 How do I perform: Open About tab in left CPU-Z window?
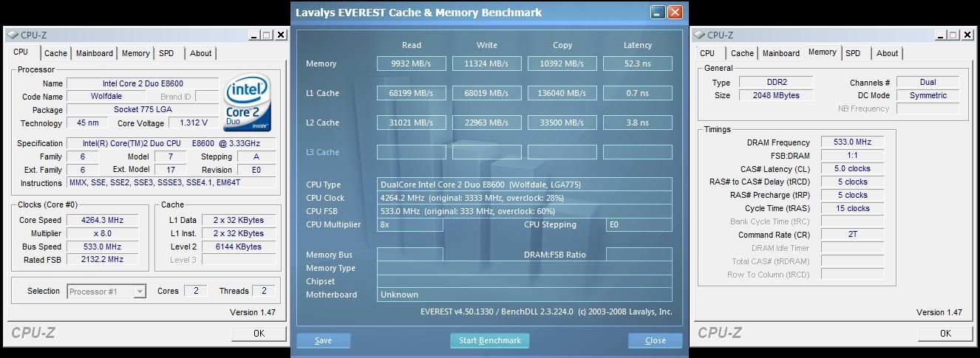200,53
